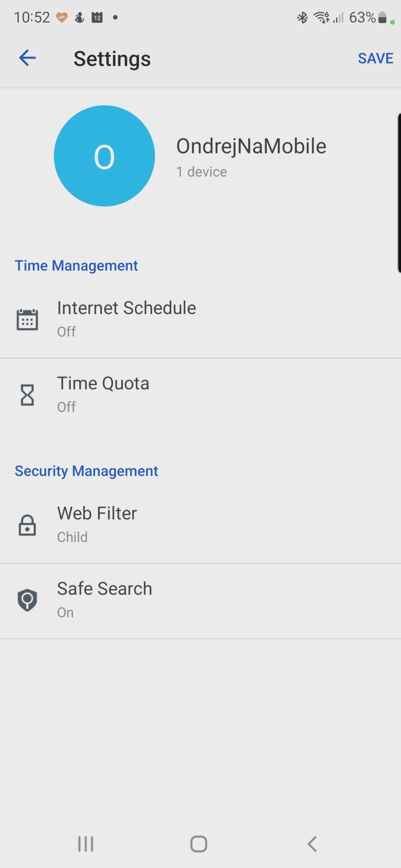Tap the Internet Schedule Off status
This screenshot has height=868, width=401.
(67, 332)
